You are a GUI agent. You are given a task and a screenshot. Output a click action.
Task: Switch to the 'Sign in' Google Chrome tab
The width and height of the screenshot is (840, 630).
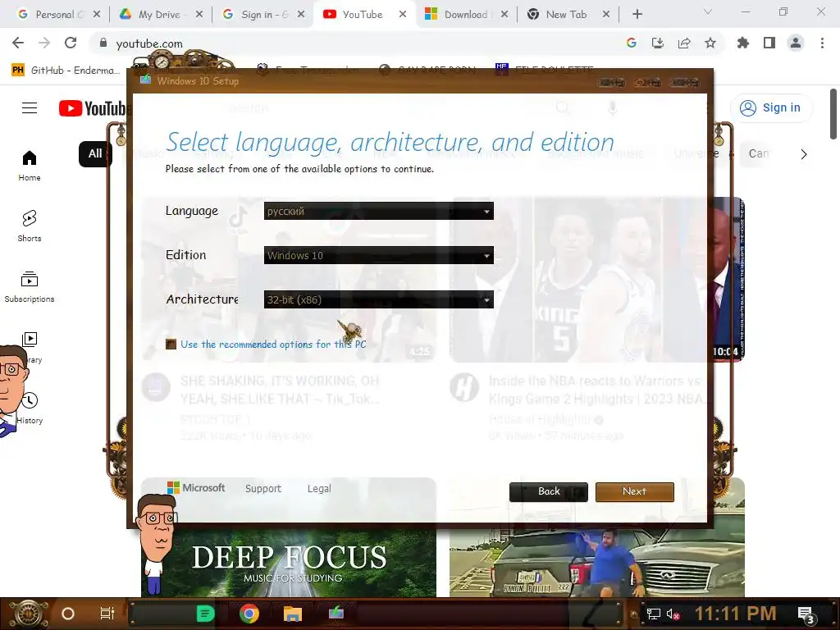pyautogui.click(x=262, y=15)
